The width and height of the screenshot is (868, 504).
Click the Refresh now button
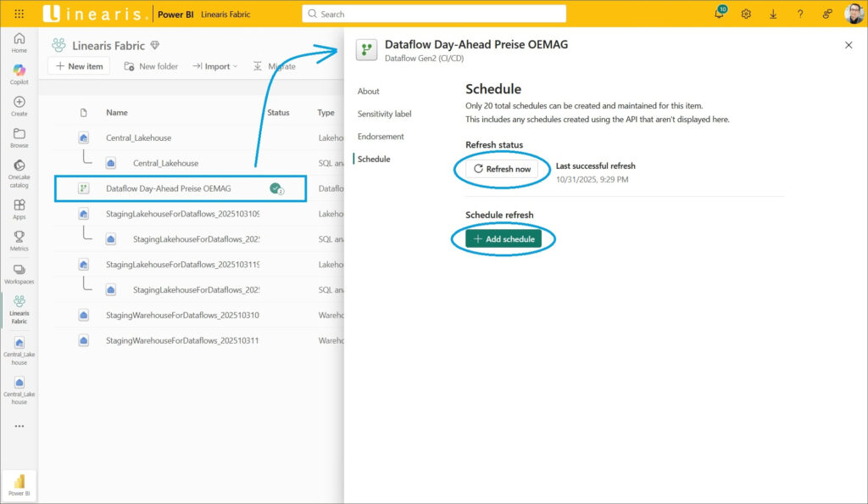(502, 169)
